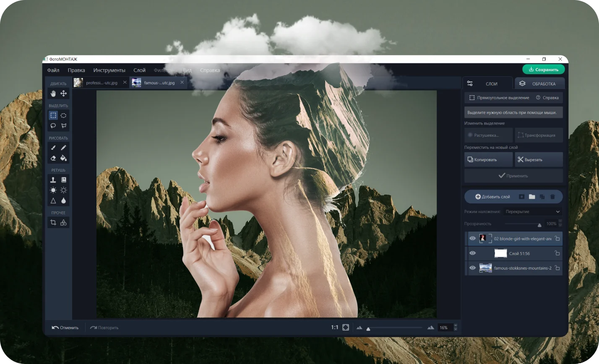Activate the Eraser tool
The image size is (599, 364).
(x=53, y=158)
